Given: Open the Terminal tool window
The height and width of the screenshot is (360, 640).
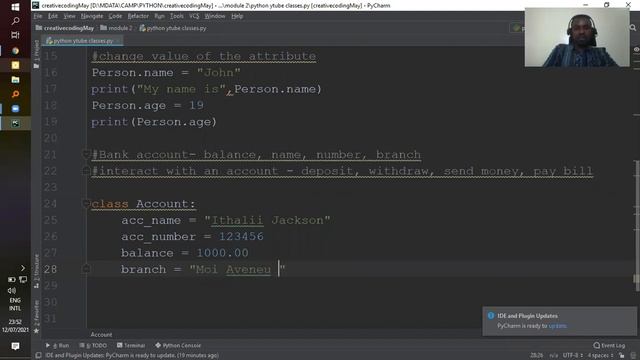Looking at the screenshot, I should click(x=131, y=345).
